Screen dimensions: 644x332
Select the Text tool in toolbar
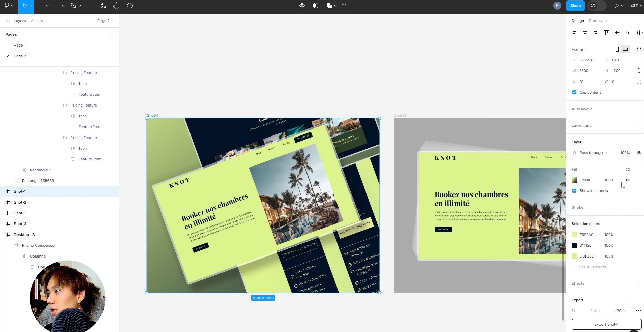pos(89,6)
